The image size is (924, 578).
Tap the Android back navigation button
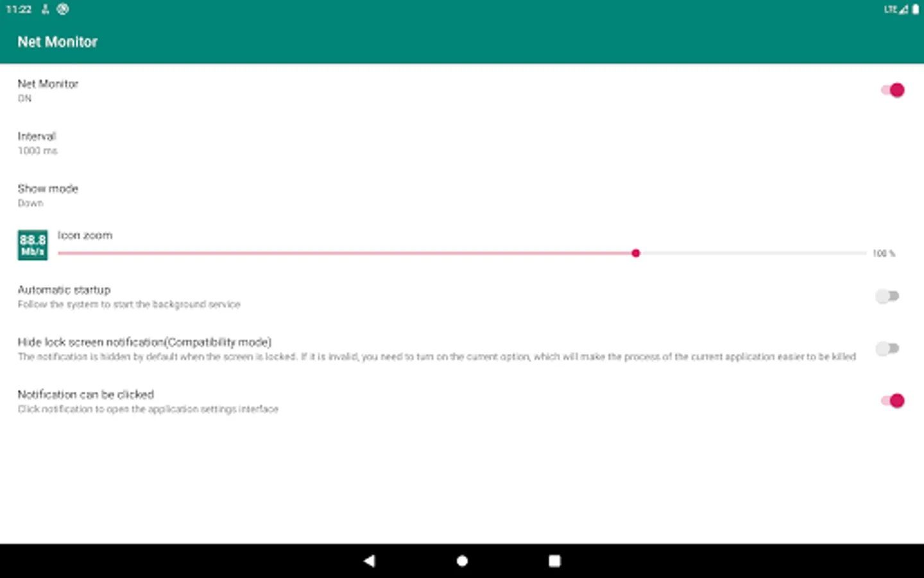369,561
